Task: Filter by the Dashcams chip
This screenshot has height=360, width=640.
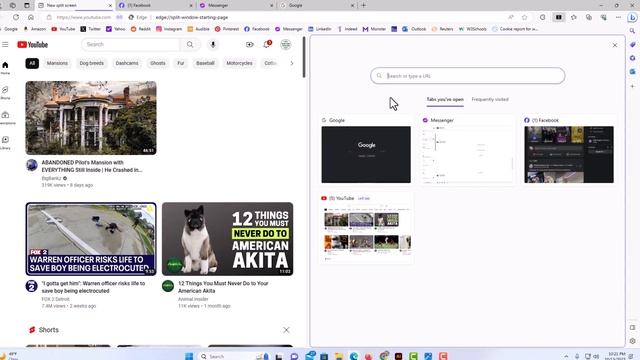Action: [127, 63]
